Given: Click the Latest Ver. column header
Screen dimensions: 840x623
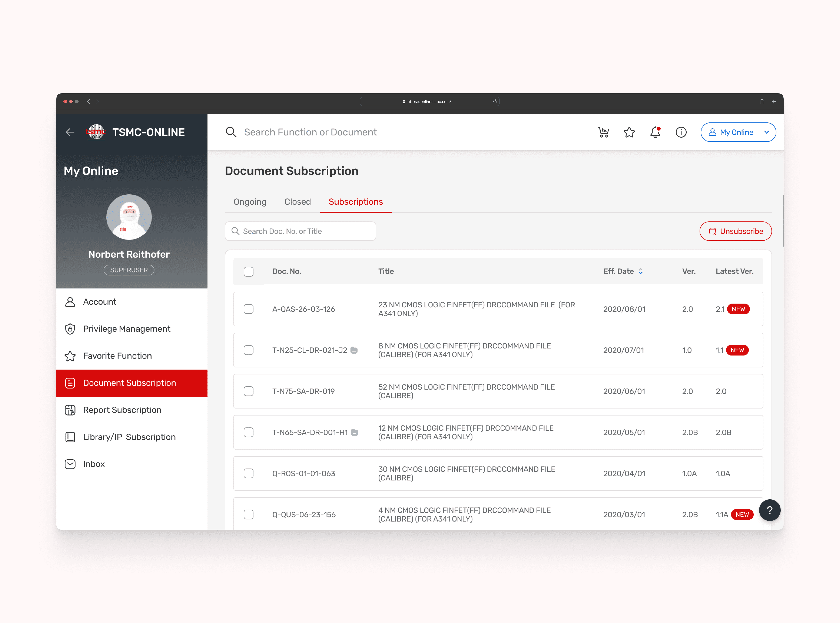Looking at the screenshot, I should point(734,272).
